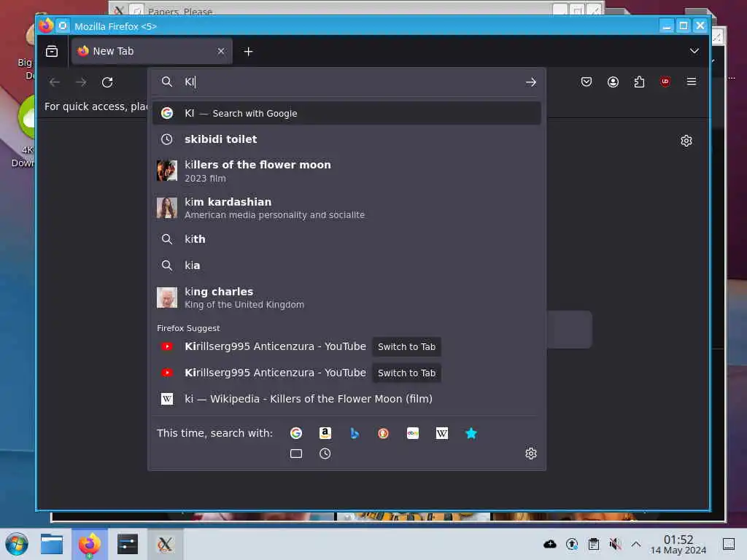Expand the list all tabs chevron
747x560 pixels.
tap(694, 51)
